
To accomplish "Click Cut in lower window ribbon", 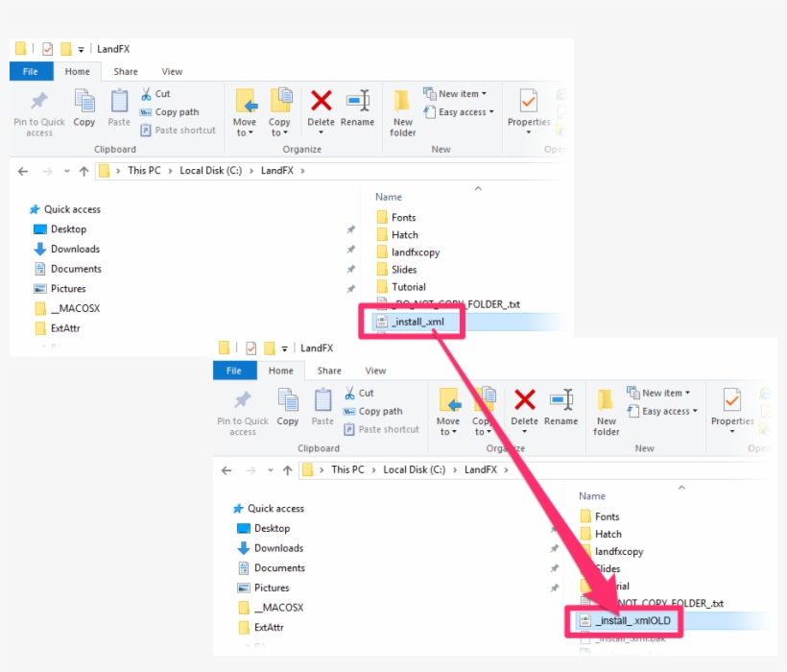I will (359, 393).
